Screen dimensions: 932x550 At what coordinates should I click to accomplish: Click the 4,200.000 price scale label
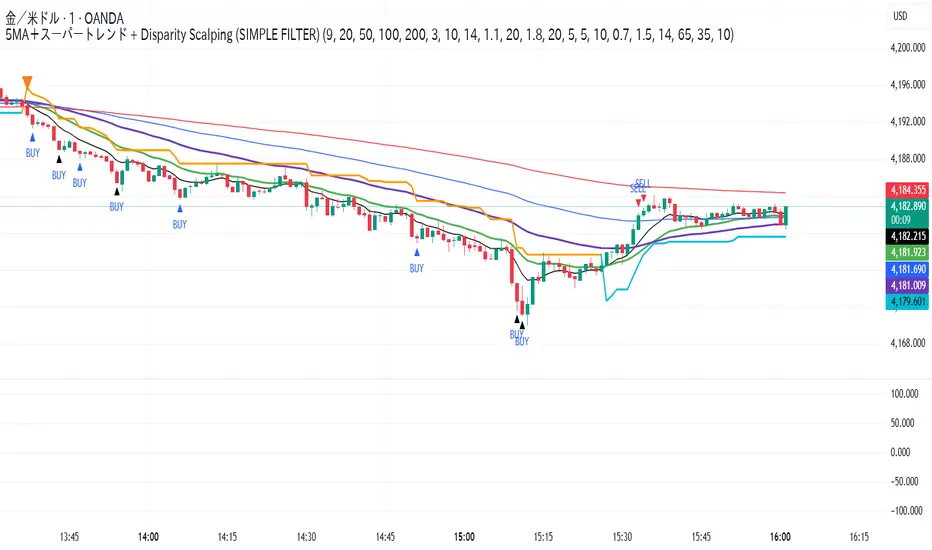point(908,48)
